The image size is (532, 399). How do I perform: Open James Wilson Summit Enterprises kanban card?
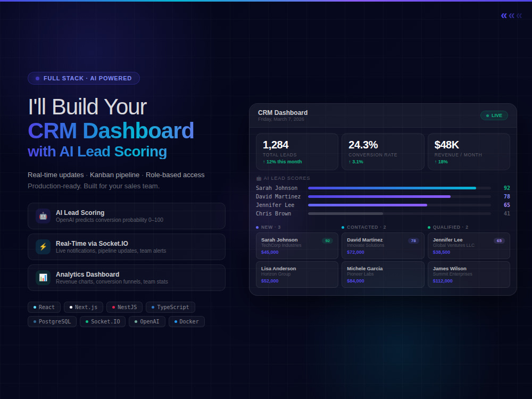click(x=469, y=275)
